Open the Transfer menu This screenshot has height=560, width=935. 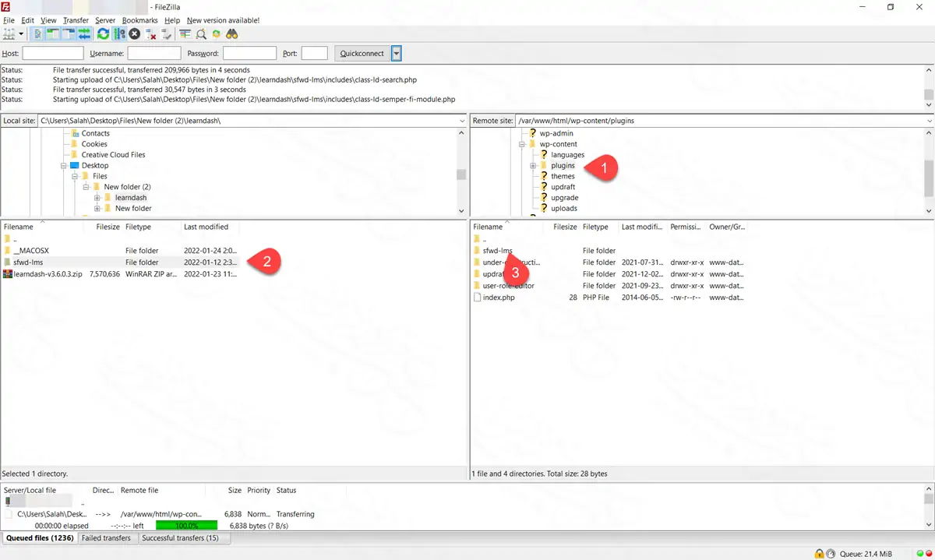pos(76,20)
